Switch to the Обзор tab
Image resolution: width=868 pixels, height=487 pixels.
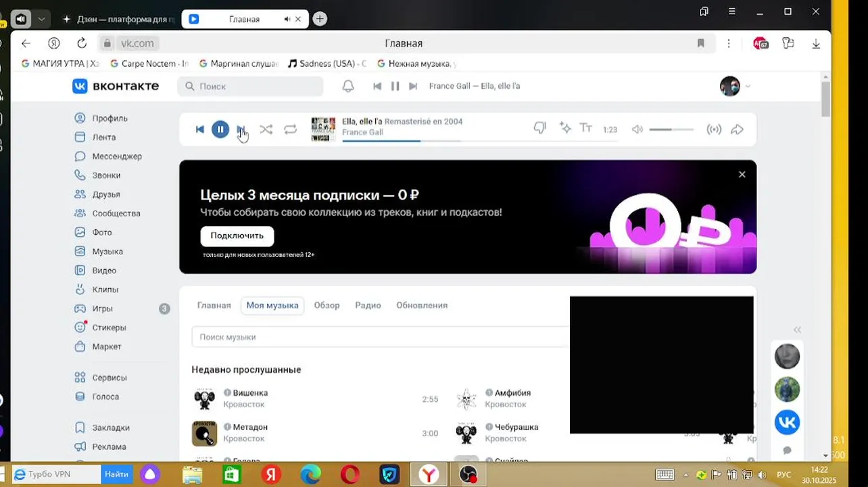coord(327,305)
